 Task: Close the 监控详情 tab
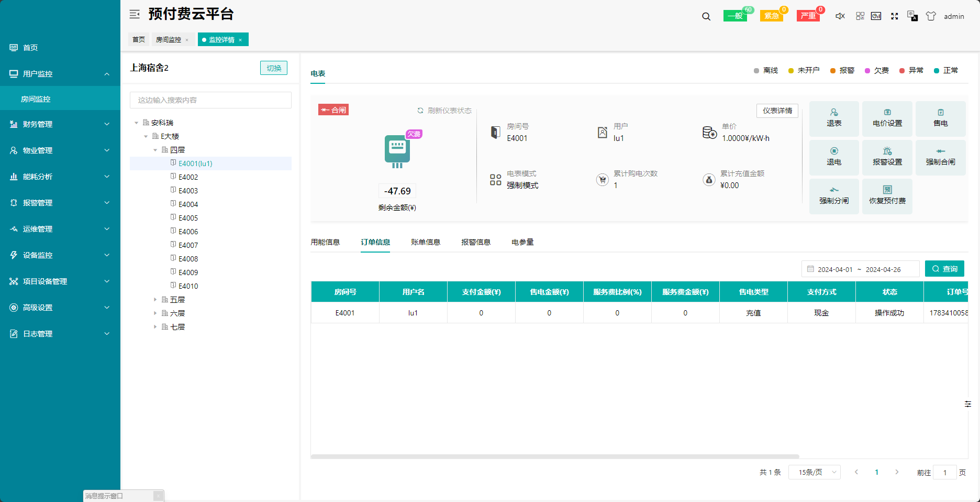240,40
